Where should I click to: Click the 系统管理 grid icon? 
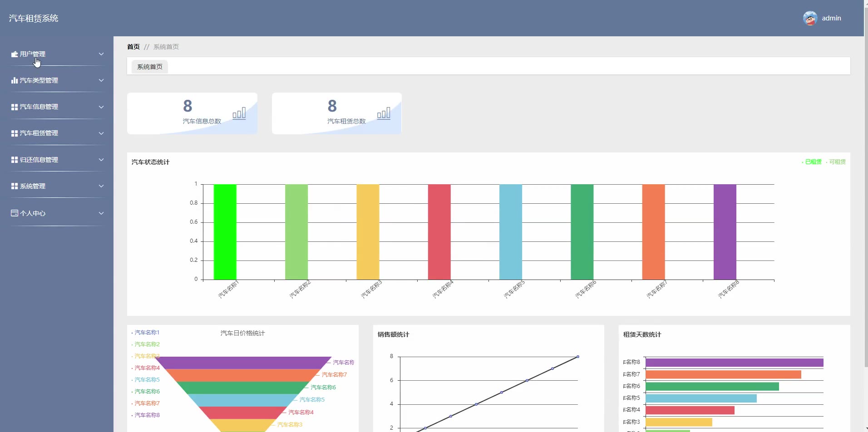tap(15, 186)
